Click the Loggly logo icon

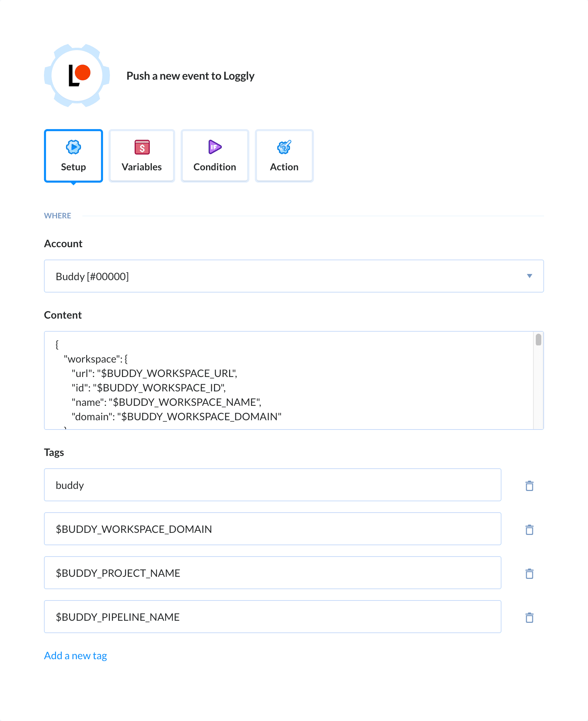(77, 76)
